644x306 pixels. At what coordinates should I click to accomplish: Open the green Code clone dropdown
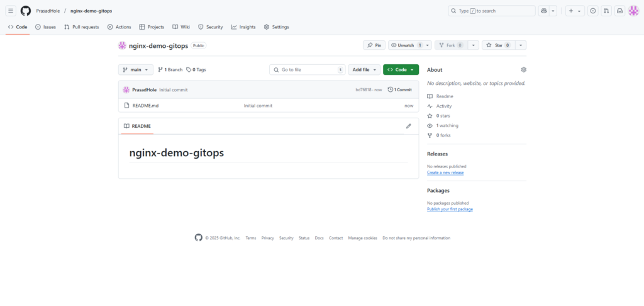point(401,69)
